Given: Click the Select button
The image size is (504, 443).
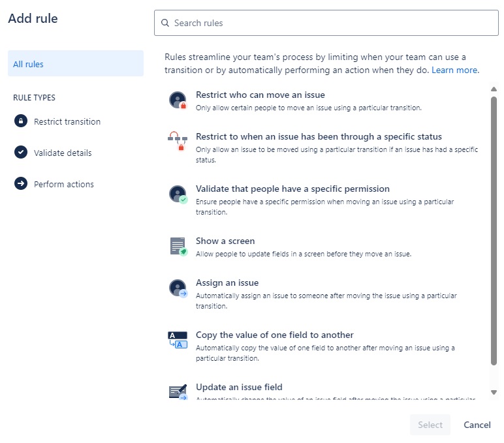Looking at the screenshot, I should click(430, 425).
